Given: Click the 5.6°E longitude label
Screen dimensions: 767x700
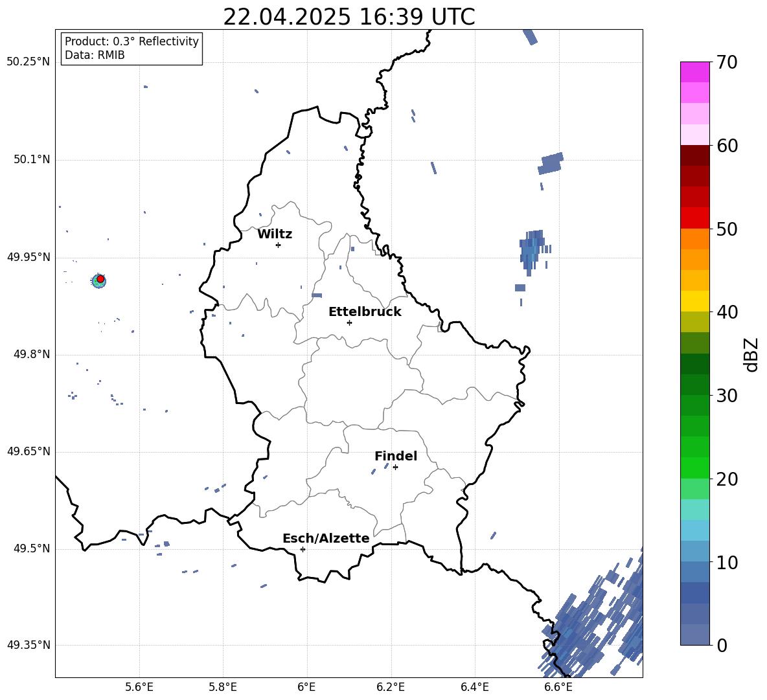Looking at the screenshot, I should [x=139, y=687].
